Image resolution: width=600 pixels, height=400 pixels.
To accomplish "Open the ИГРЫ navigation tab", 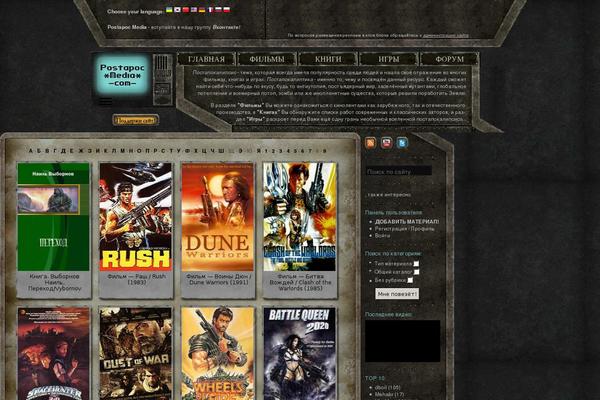I will click(388, 59).
